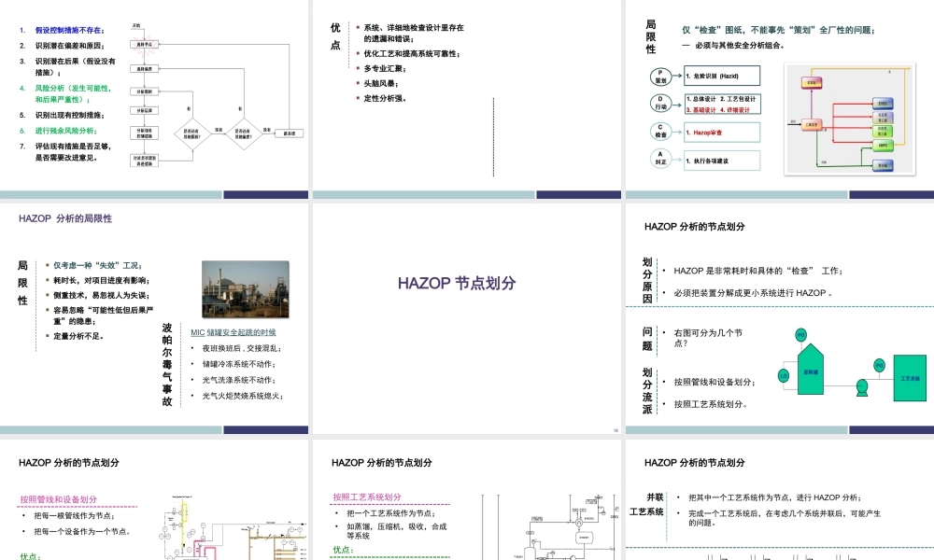Select the C 检查 circle icon
The width and height of the screenshot is (934, 560).
click(x=660, y=131)
